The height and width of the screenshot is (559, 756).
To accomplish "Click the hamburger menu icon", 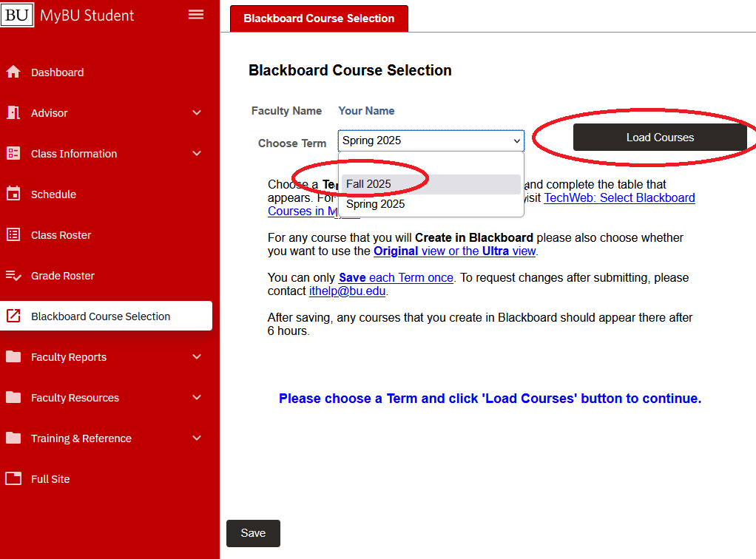I will tap(196, 15).
